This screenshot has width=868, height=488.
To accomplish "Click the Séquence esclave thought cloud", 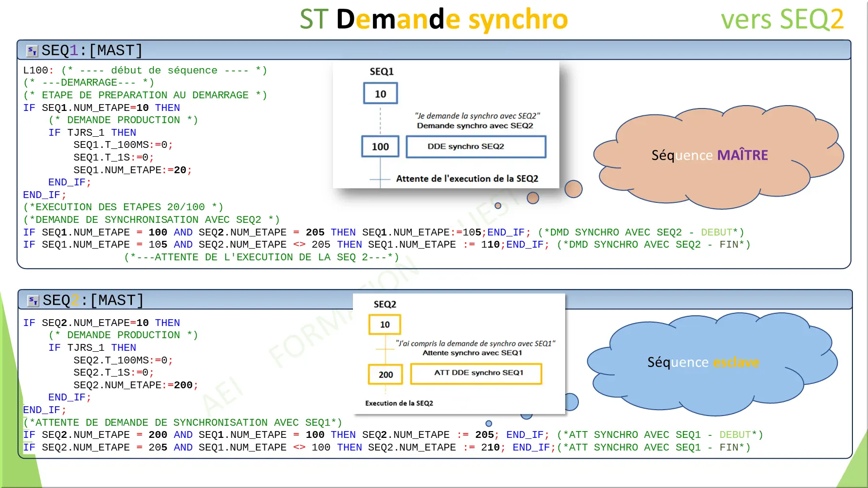I will (x=702, y=362).
